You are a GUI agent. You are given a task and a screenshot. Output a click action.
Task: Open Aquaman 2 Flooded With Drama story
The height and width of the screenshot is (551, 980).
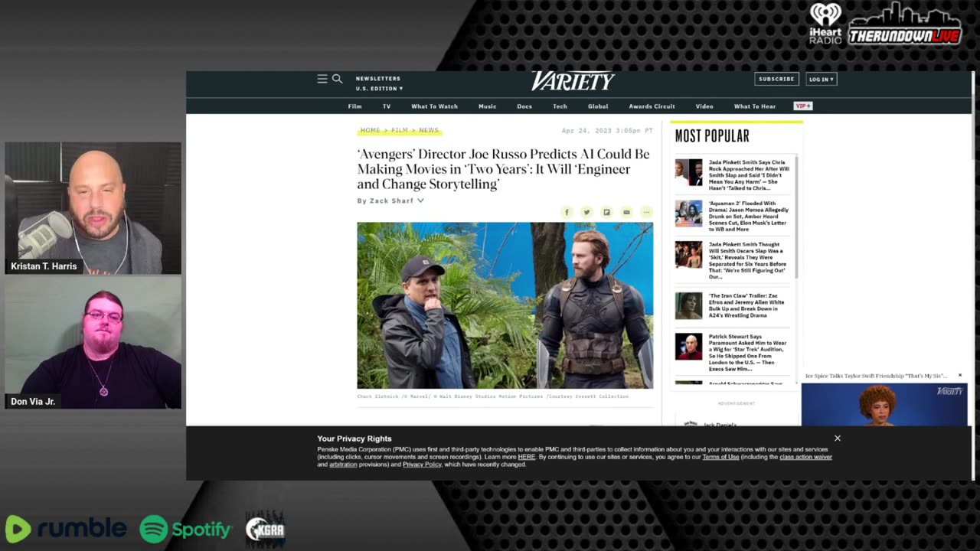[x=749, y=217]
